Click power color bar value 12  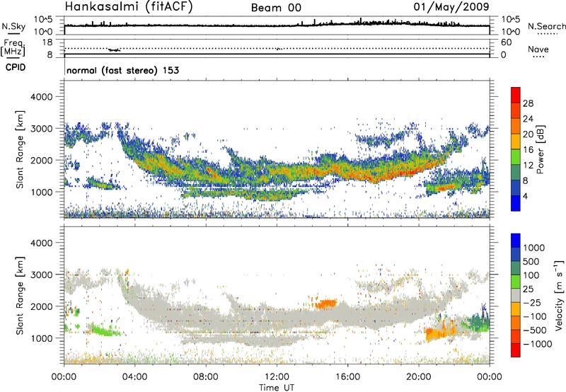(528, 166)
